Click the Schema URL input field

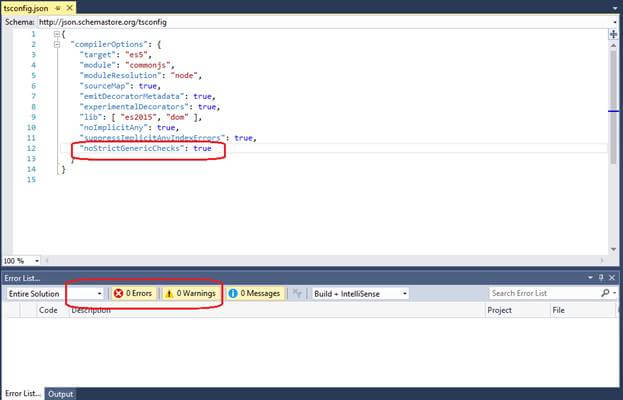click(324, 22)
